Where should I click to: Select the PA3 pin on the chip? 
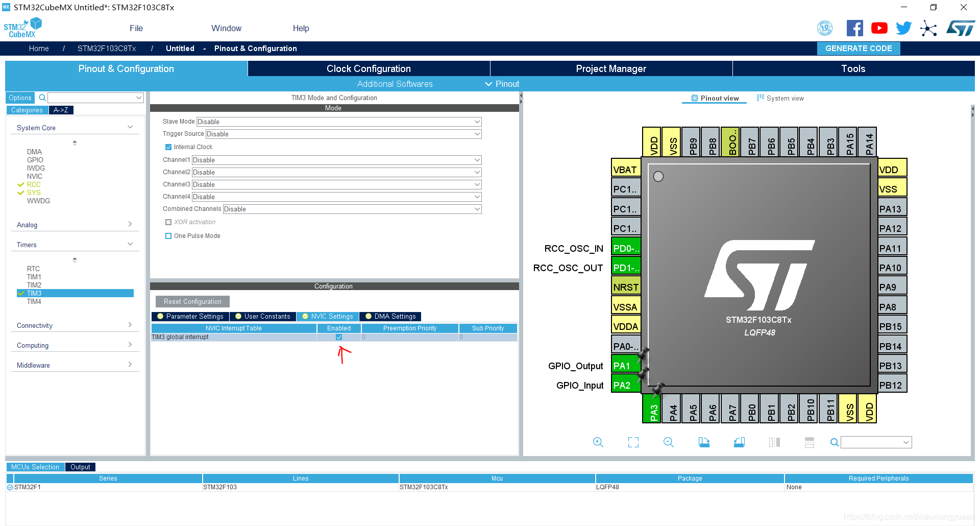653,409
